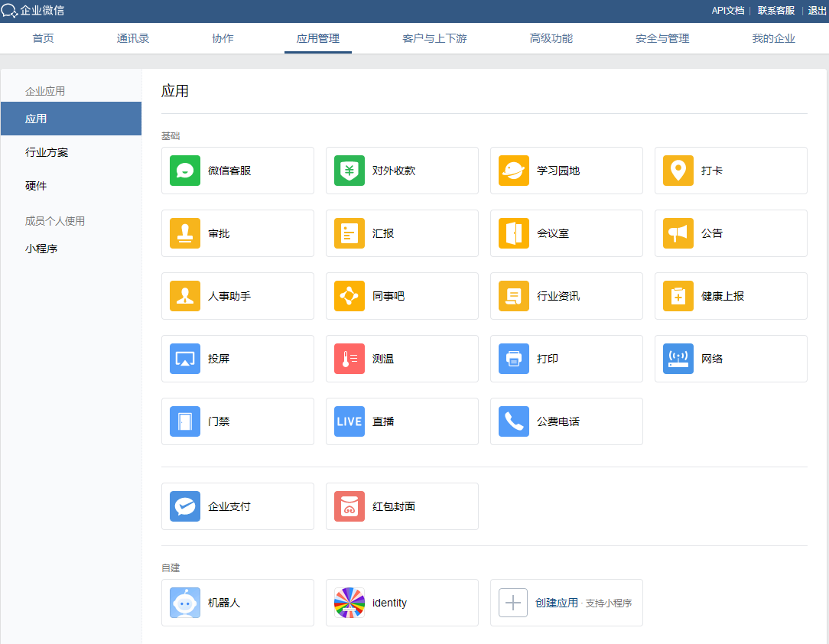Click the 网络 router icon
The image size is (829, 644).
678,359
